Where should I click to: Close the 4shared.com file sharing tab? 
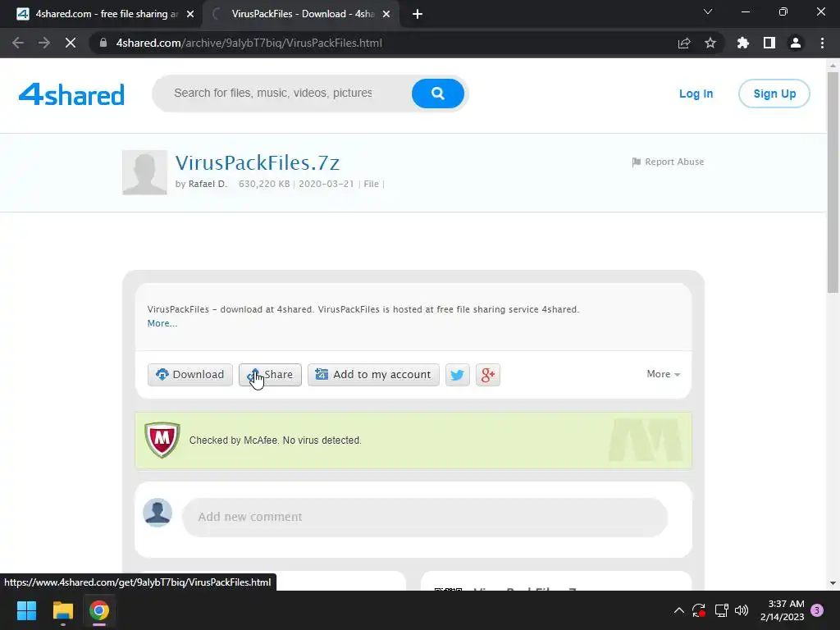[190, 14]
